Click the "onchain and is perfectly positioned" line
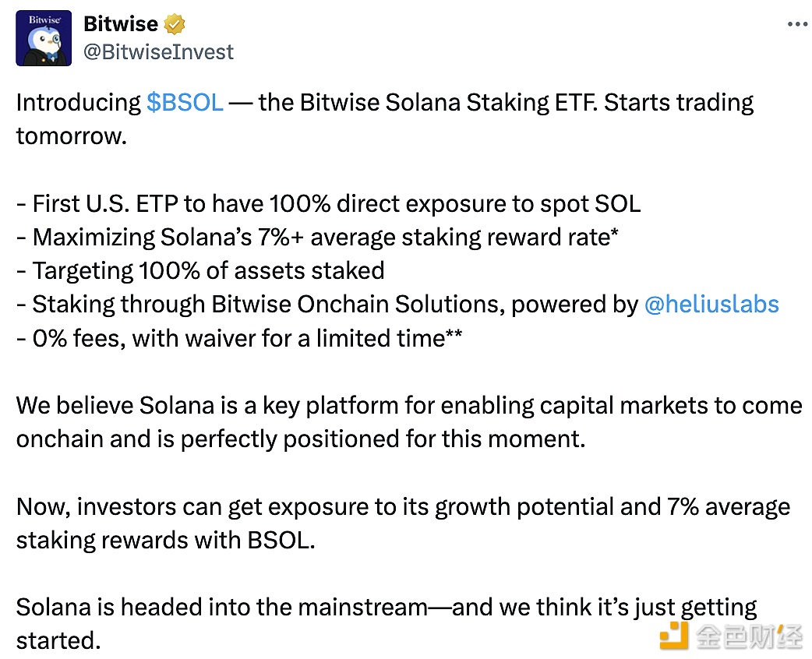This screenshot has width=812, height=659. point(300,439)
